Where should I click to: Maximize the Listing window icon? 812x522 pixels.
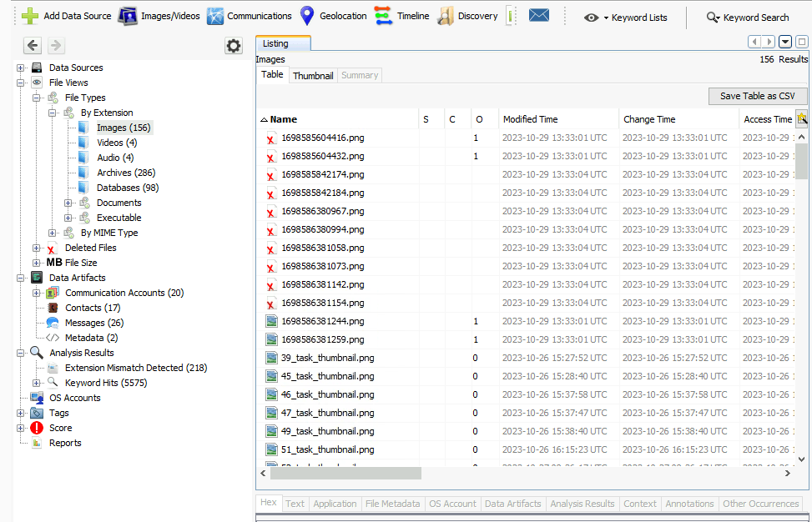(x=802, y=42)
